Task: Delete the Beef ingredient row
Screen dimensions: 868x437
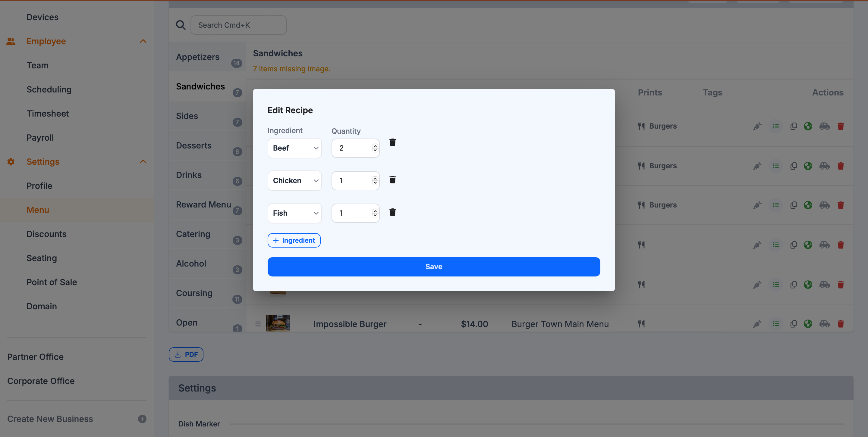Action: (392, 142)
